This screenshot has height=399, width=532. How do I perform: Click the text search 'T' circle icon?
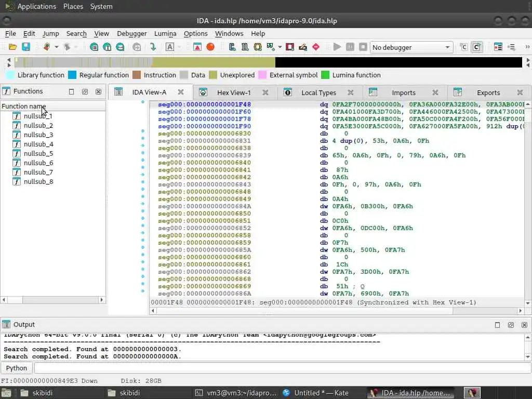(x=107, y=47)
